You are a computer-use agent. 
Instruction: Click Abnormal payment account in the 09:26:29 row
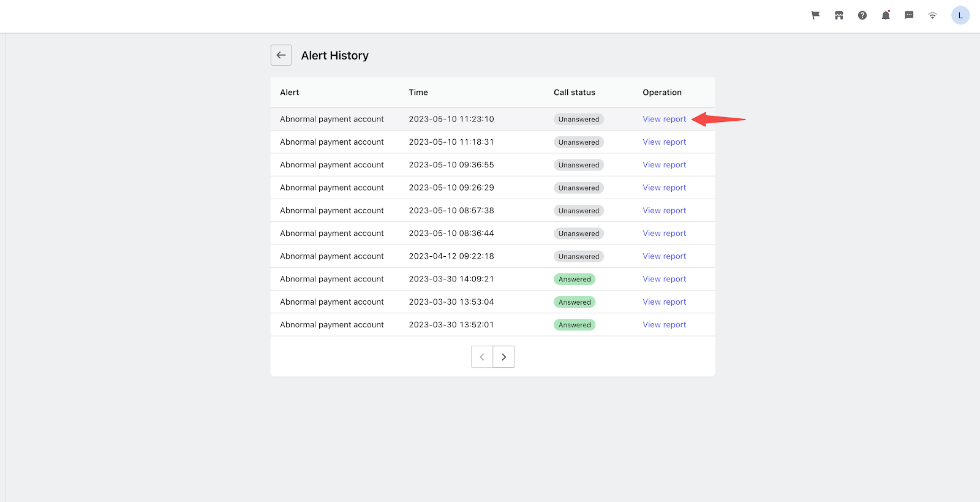(x=332, y=188)
